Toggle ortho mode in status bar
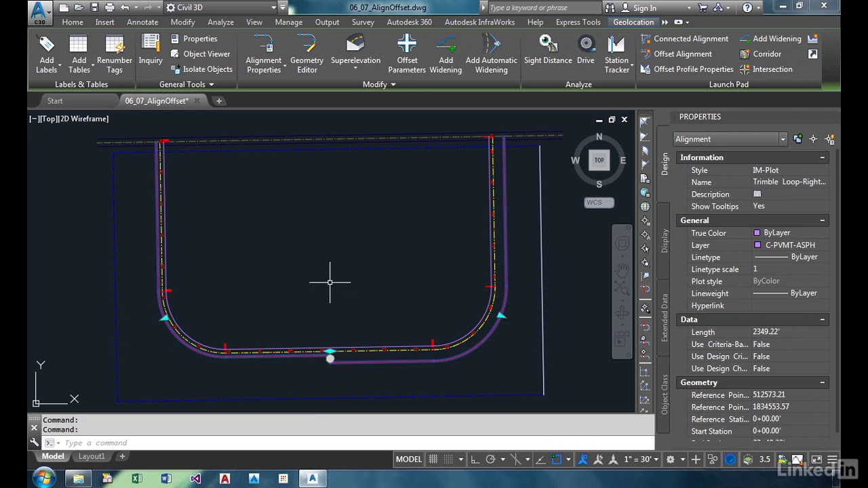 (475, 460)
